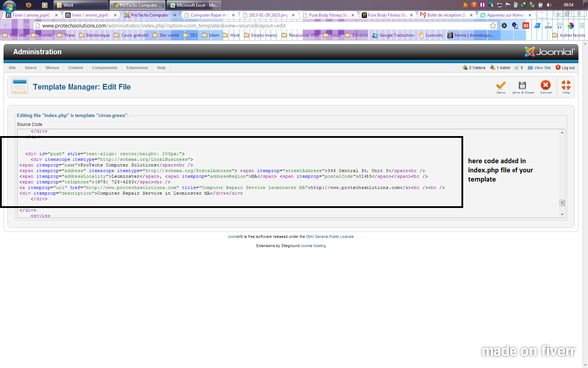Viewport: 588px width, 368px height.
Task: Switch to the Boîte de réception Gmail tab
Action: [445, 15]
